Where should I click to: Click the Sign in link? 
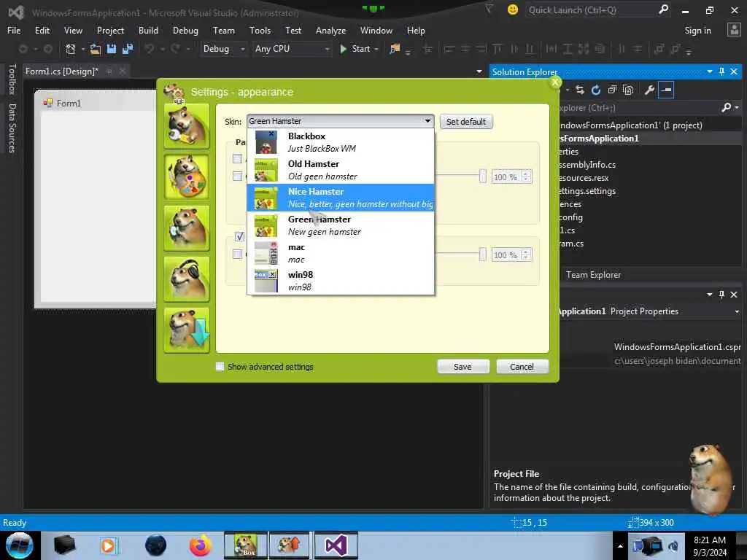(697, 31)
